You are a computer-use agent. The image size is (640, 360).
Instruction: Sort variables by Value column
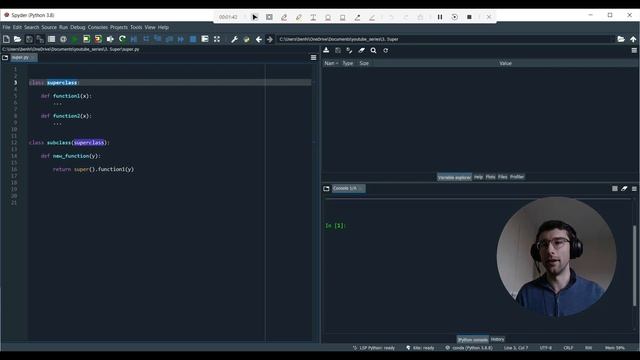pyautogui.click(x=505, y=63)
